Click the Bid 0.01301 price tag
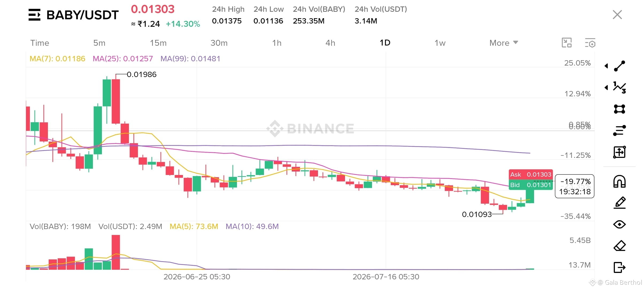The height and width of the screenshot is (289, 644). click(531, 185)
